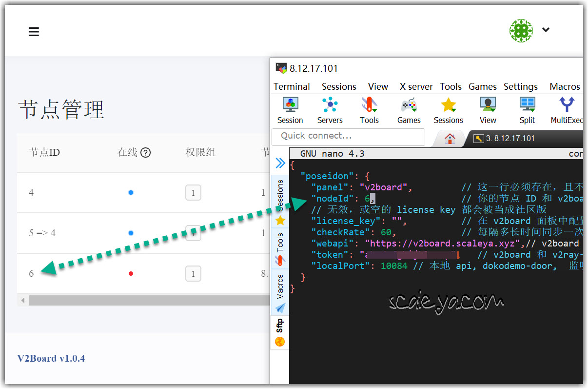Open the Session toolbar icon
Image resolution: width=588 pixels, height=389 pixels.
pyautogui.click(x=290, y=110)
